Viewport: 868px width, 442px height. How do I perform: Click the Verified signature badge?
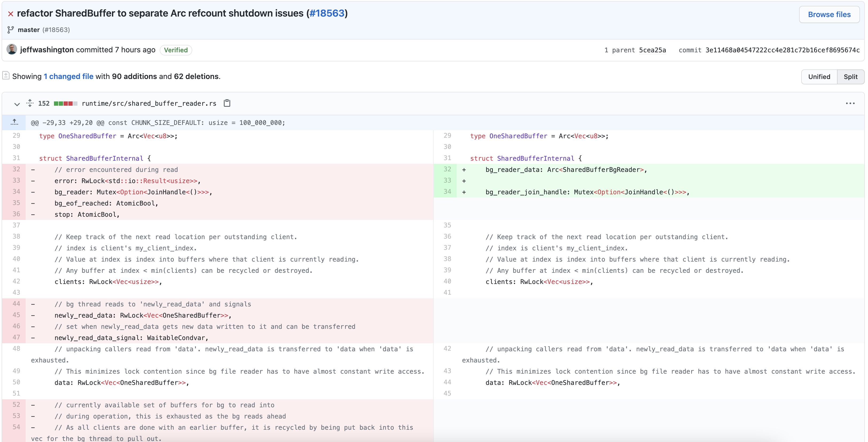click(175, 50)
